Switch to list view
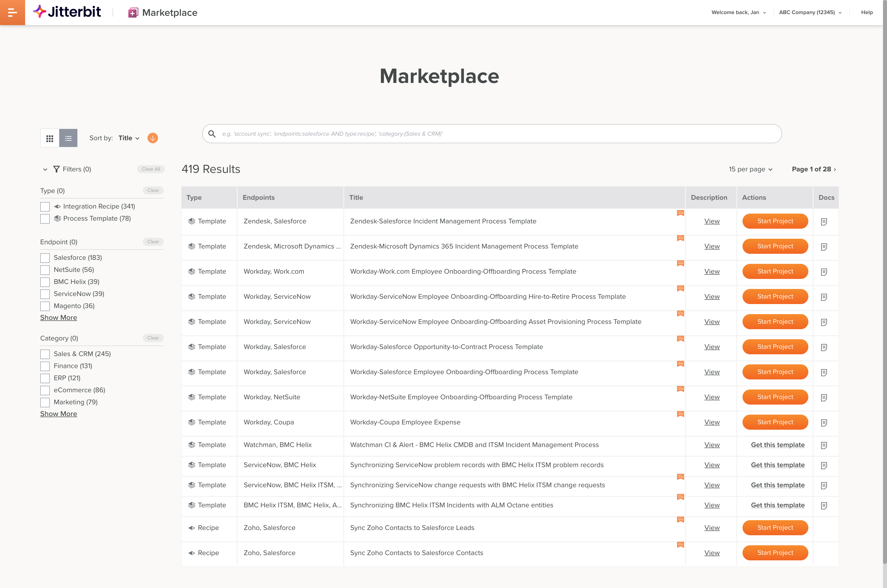This screenshot has height=588, width=887. tap(68, 138)
